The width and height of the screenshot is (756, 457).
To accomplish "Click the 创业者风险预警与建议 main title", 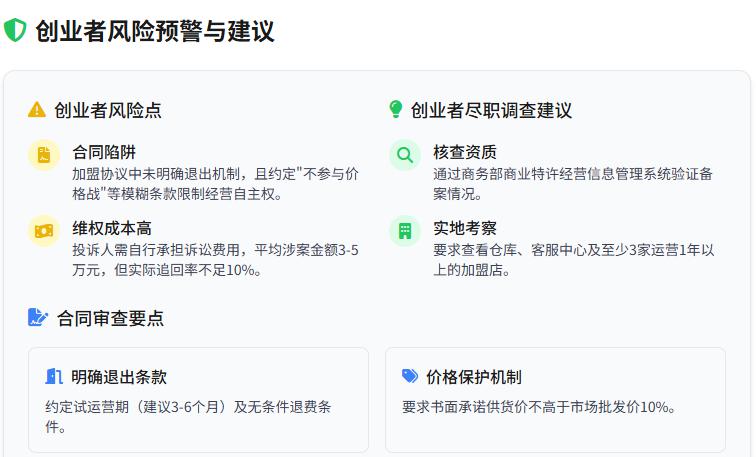I will click(x=155, y=31).
